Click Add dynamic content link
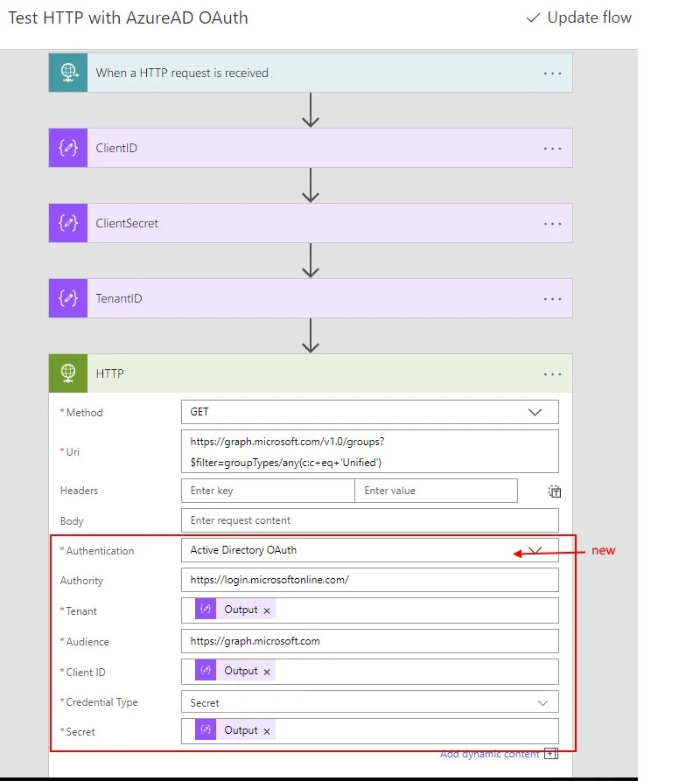 click(x=490, y=754)
